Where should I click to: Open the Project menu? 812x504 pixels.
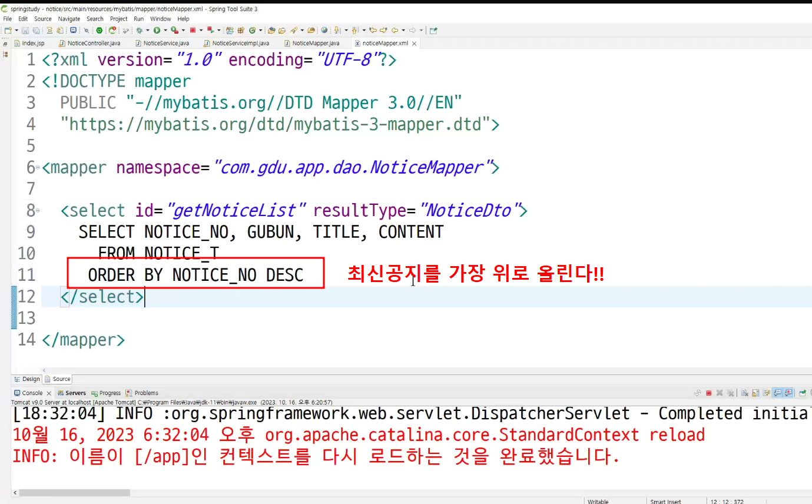click(119, 19)
